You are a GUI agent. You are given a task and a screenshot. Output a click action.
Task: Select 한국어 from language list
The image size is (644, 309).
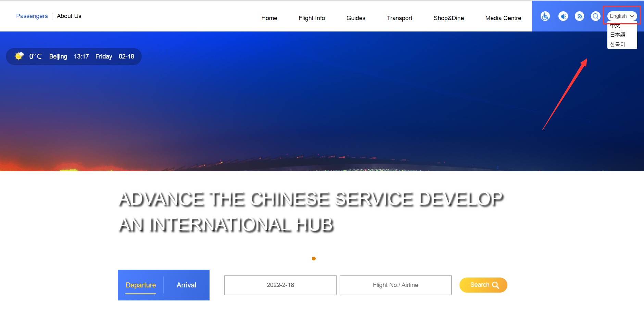click(618, 44)
